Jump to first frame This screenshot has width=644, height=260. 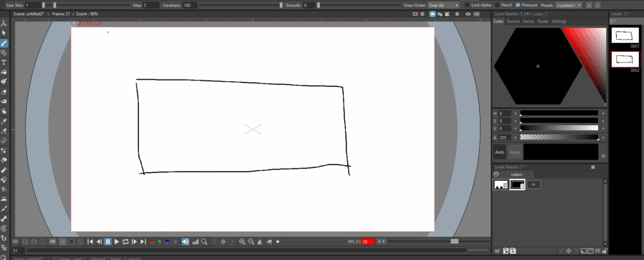[x=90, y=241]
